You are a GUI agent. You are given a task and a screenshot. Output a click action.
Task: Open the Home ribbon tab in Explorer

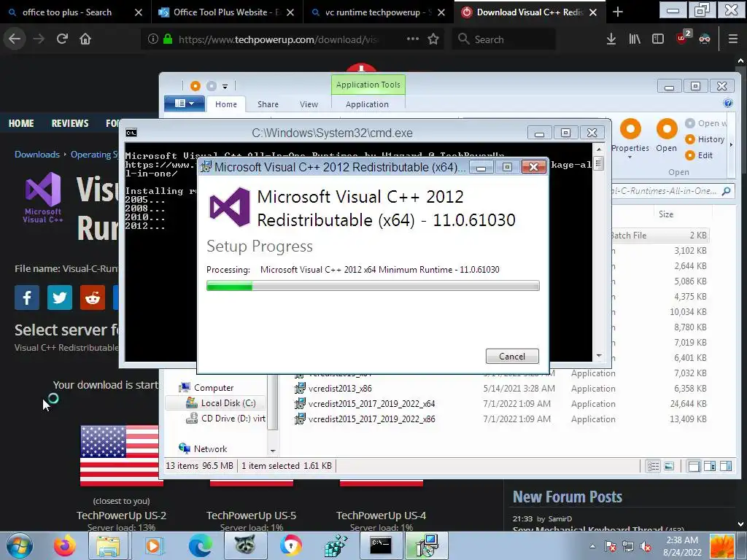coord(226,104)
